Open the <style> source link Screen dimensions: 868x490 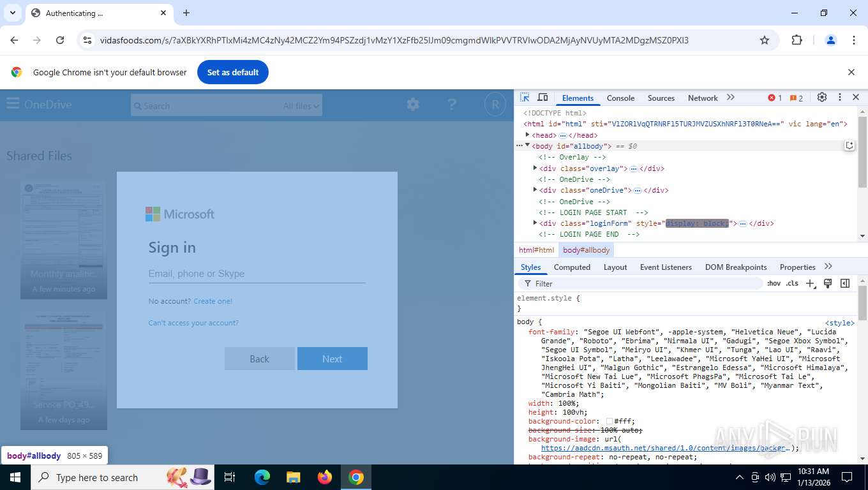point(839,323)
